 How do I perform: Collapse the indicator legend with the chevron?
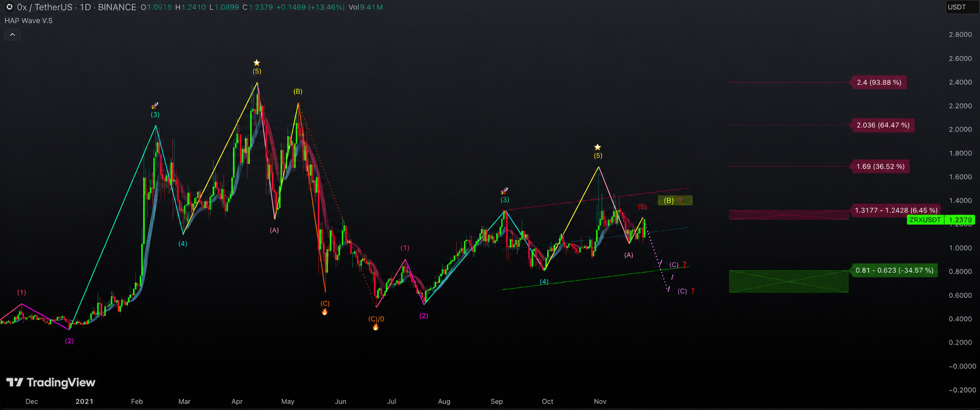(13, 34)
